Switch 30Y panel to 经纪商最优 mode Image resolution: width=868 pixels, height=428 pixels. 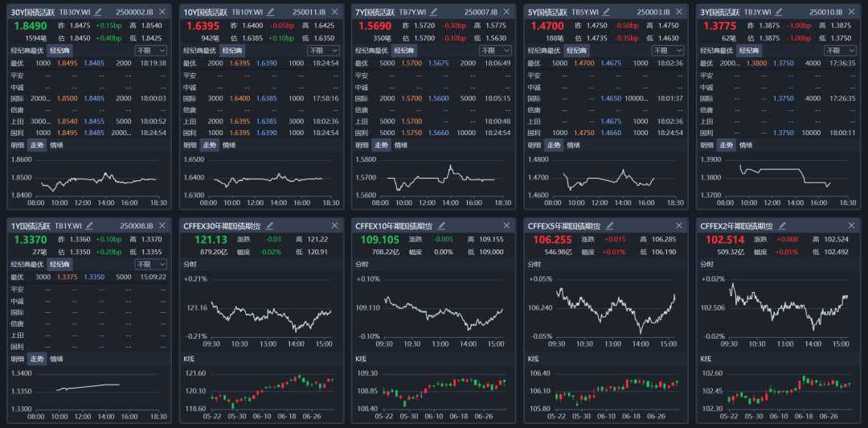(27, 51)
